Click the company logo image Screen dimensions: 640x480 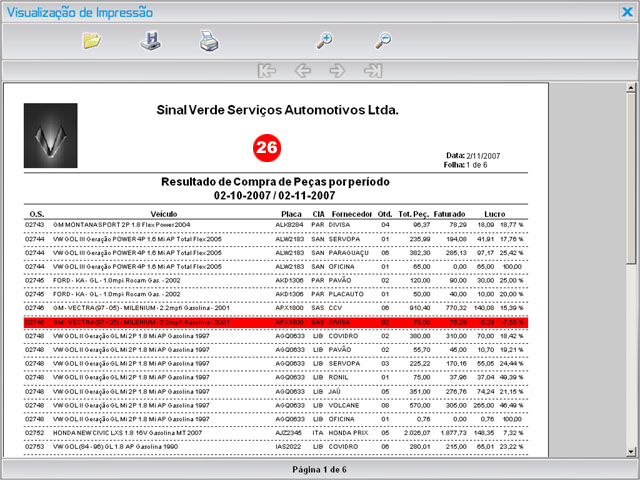point(51,136)
